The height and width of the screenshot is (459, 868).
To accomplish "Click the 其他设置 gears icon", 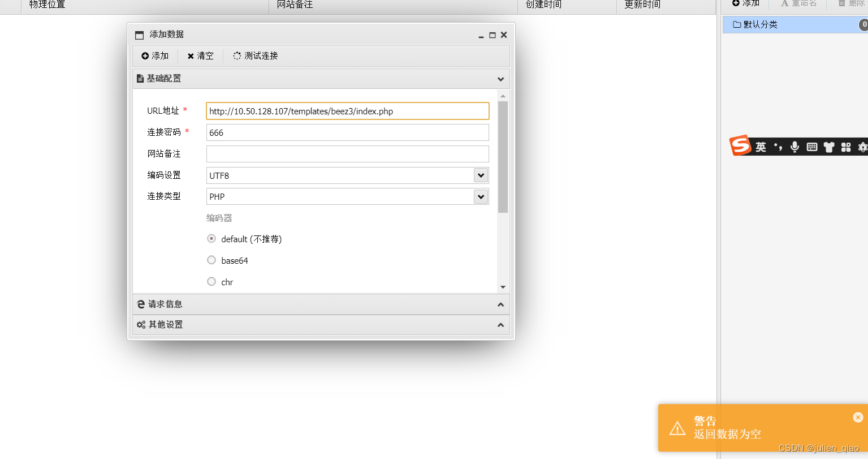I will pyautogui.click(x=141, y=325).
